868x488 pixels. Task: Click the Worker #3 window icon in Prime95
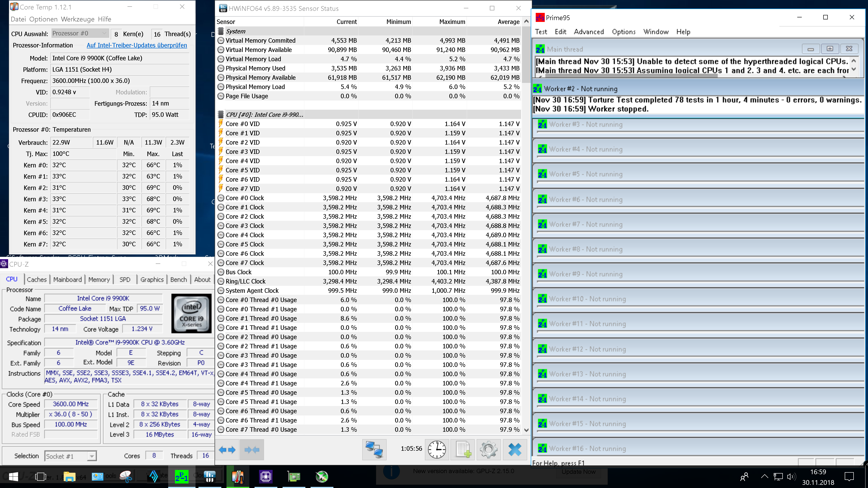point(542,124)
